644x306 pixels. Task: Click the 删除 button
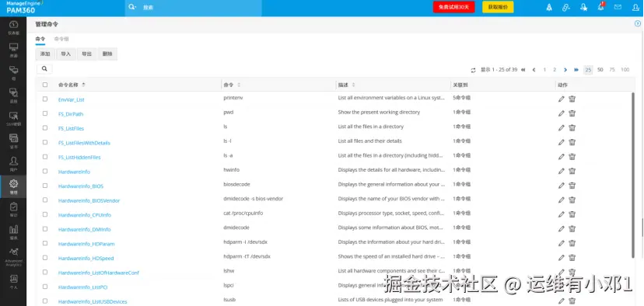(x=107, y=54)
